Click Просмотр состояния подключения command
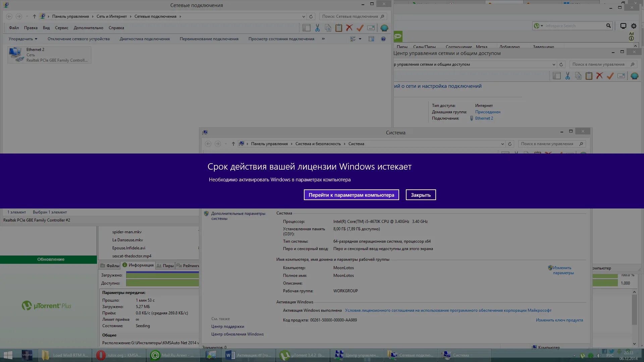Viewport: 644px width, 362px height. pos(281,39)
